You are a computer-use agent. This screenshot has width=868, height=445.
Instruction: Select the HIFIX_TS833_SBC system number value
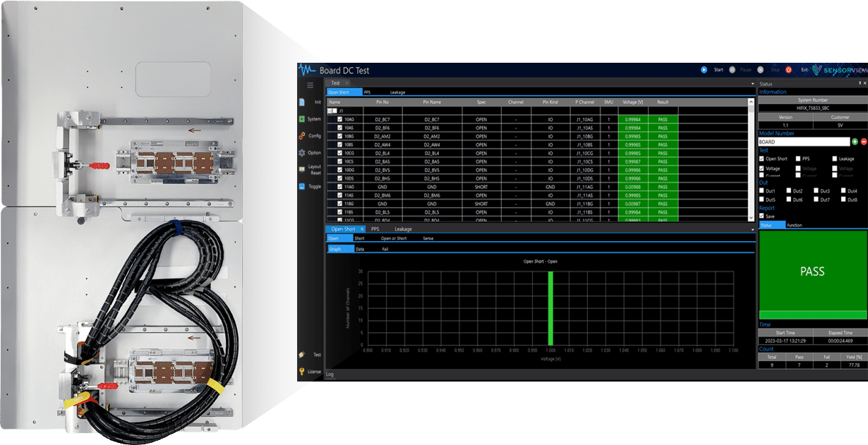coord(812,108)
